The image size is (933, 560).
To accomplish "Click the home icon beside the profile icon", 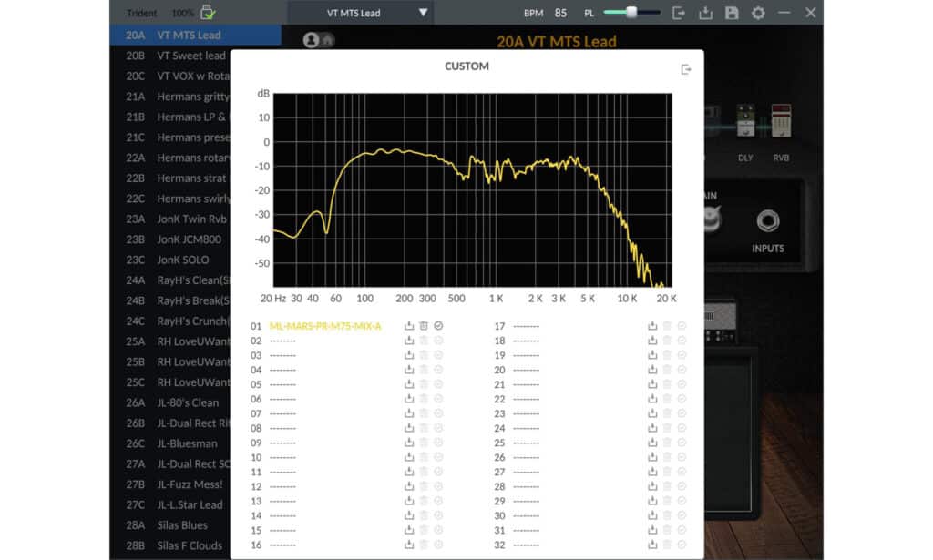I will click(328, 40).
